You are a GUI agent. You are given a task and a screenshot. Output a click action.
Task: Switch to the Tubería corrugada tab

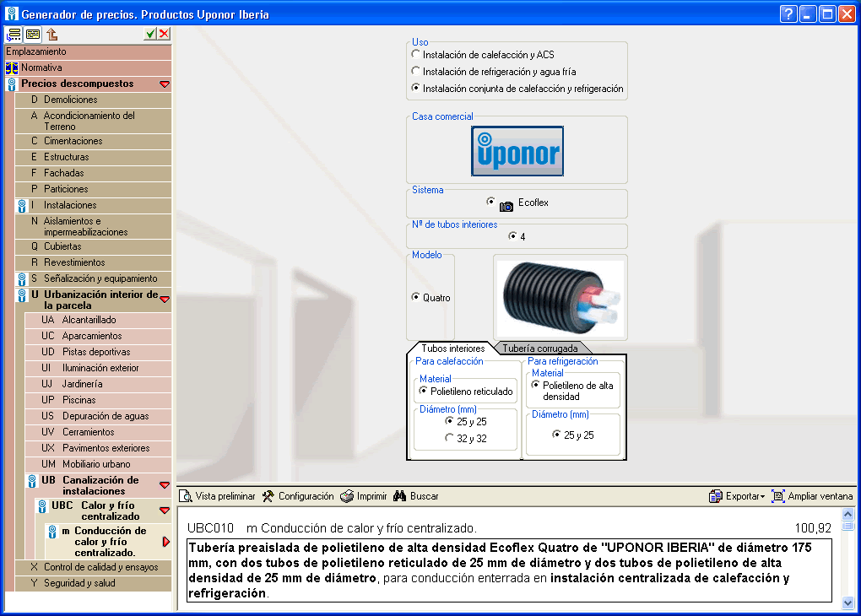click(540, 348)
